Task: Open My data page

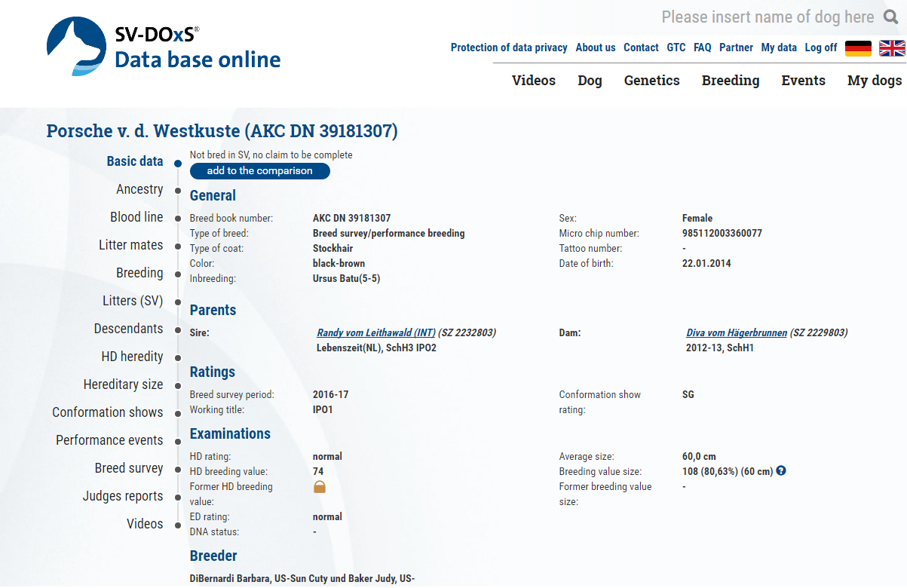Action: coord(779,47)
